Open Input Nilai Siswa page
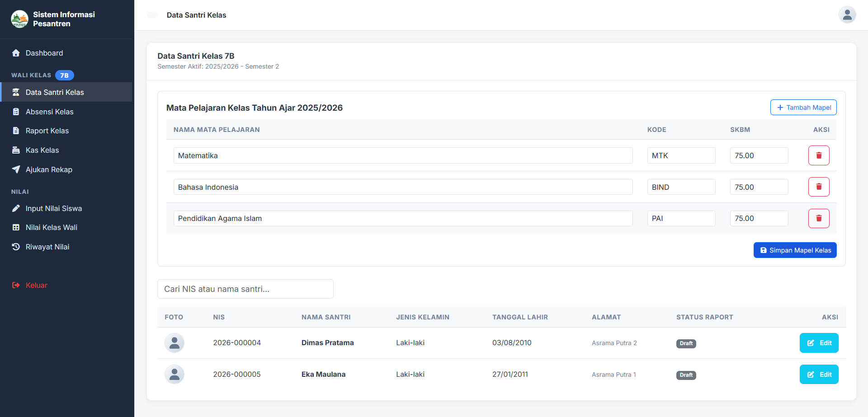 [x=66, y=208]
